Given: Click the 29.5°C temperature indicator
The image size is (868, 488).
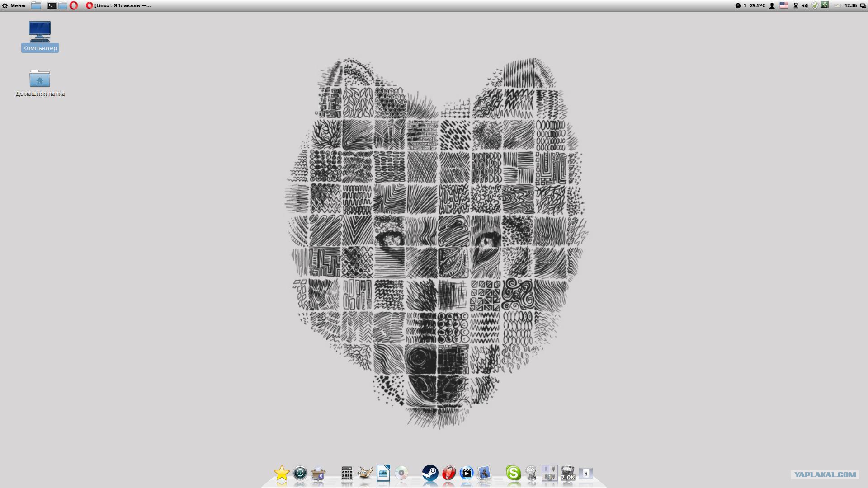Looking at the screenshot, I should pyautogui.click(x=758, y=5).
